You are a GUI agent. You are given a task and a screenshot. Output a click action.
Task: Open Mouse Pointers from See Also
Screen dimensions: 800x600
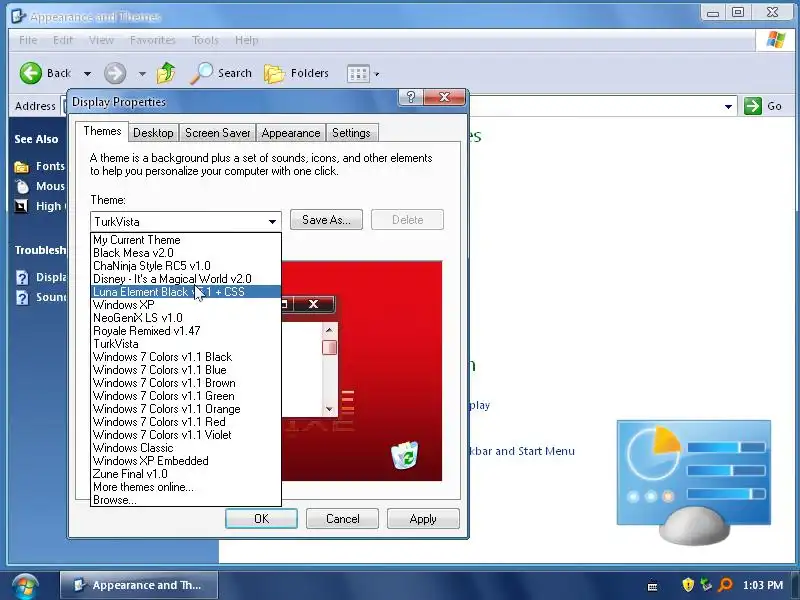pos(40,186)
